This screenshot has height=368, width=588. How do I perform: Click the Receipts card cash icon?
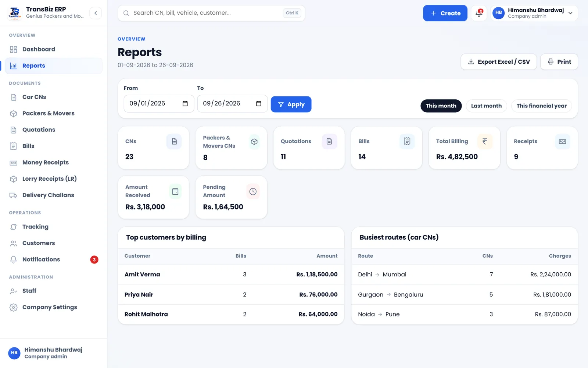point(562,141)
